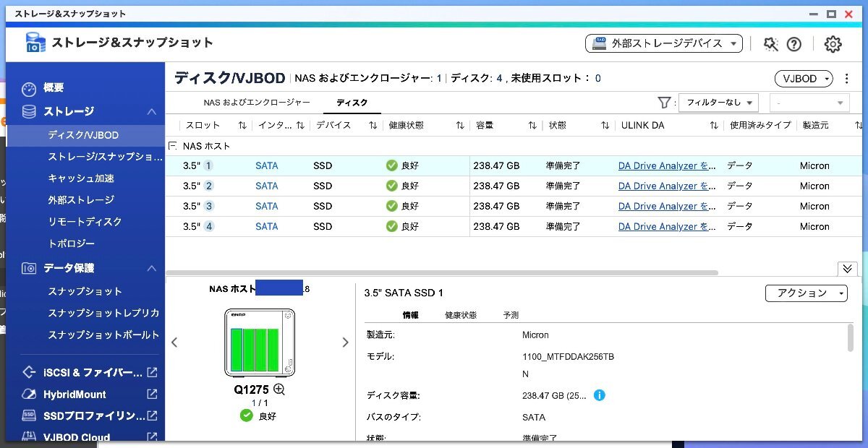Click the horizontal scrollbar under disk table
Screen dimensions: 868x448
pyautogui.click(x=441, y=272)
